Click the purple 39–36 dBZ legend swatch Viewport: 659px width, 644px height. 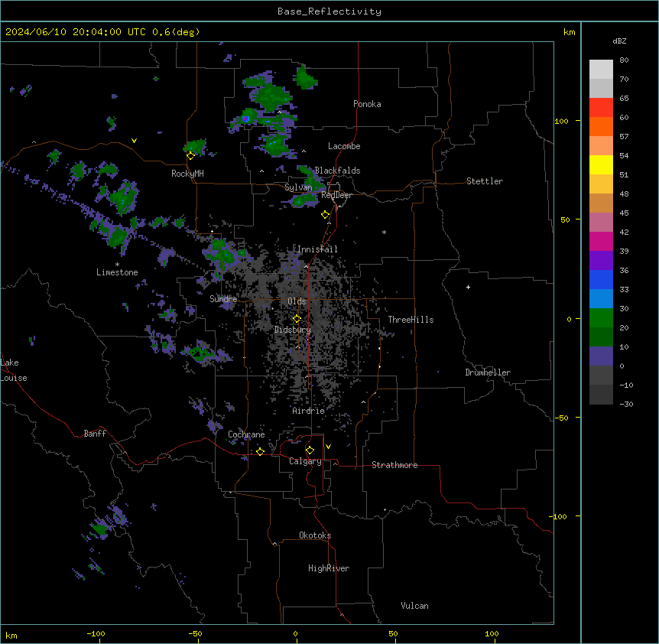coord(601,261)
